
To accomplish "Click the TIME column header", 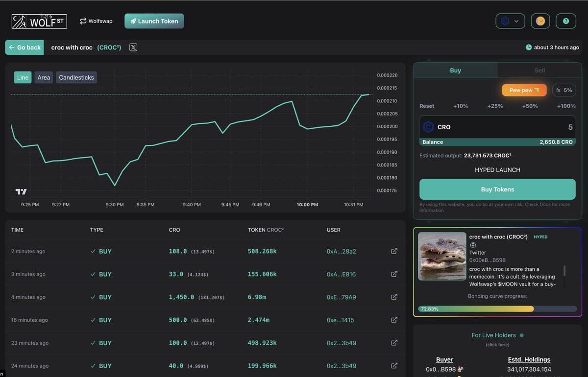I will coord(17,230).
